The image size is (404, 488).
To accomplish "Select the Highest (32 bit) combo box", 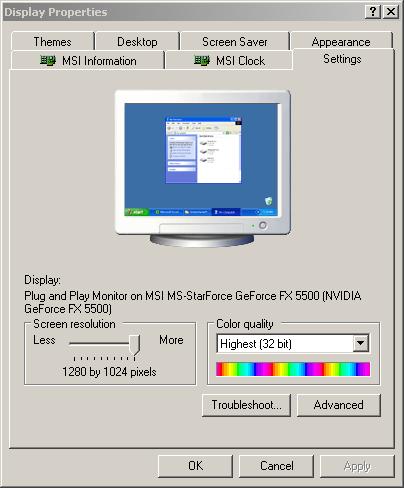I will click(293, 343).
